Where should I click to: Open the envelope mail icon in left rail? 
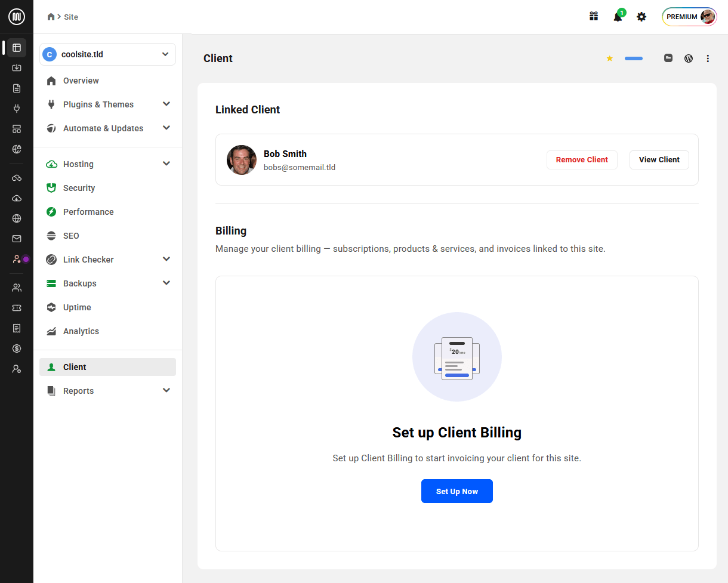pos(17,239)
